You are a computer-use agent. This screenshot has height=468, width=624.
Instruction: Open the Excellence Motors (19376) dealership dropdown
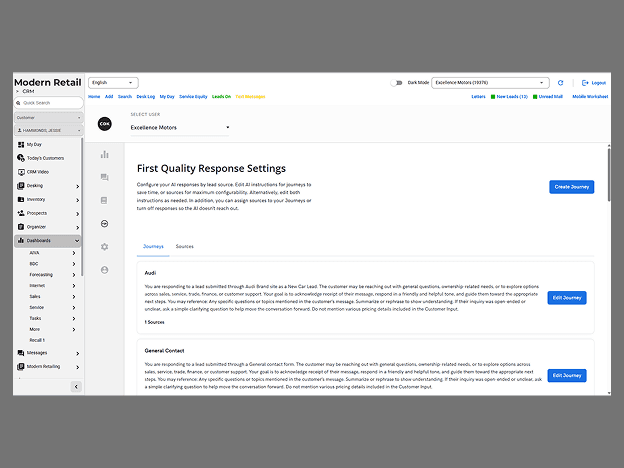point(490,83)
